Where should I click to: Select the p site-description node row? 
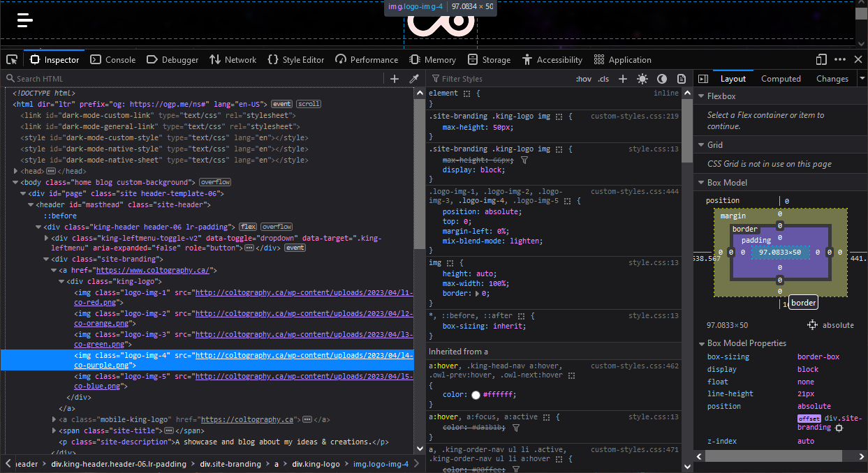pos(207,442)
